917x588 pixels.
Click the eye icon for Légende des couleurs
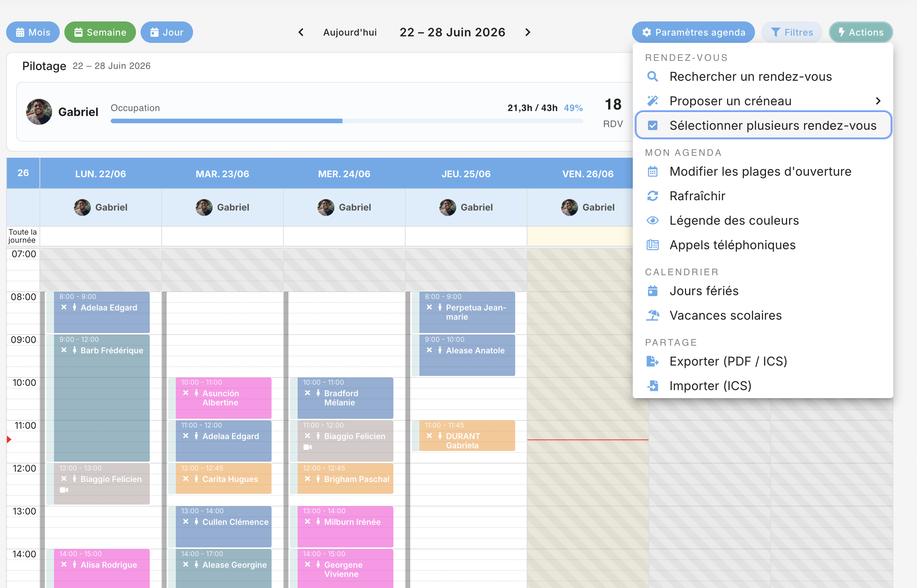coord(652,220)
